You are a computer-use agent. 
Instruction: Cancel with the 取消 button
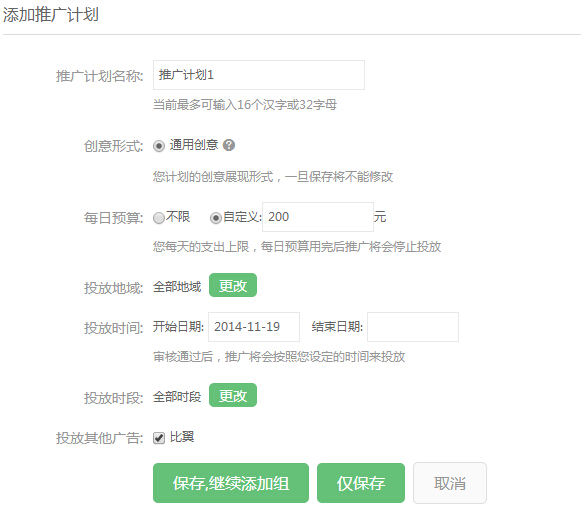click(x=450, y=483)
